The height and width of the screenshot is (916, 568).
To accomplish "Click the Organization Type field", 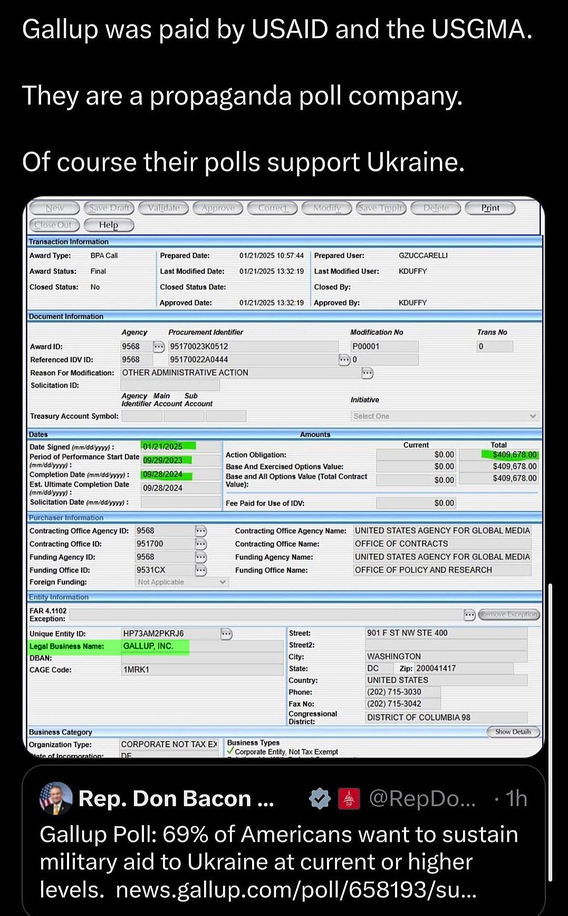I will click(169, 745).
